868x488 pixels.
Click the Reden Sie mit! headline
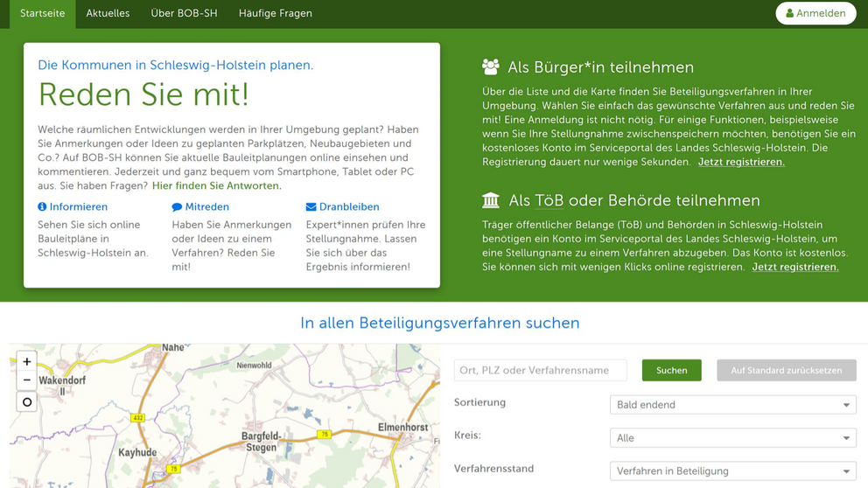(x=143, y=94)
